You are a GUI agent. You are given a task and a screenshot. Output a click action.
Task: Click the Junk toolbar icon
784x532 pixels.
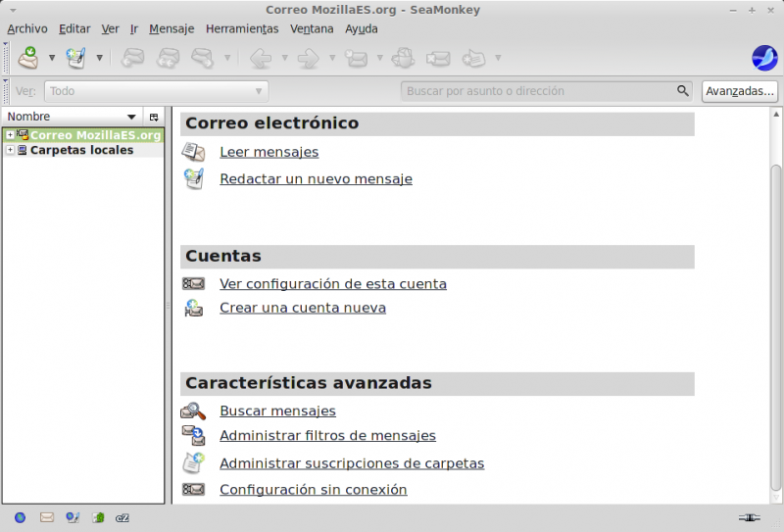point(403,58)
